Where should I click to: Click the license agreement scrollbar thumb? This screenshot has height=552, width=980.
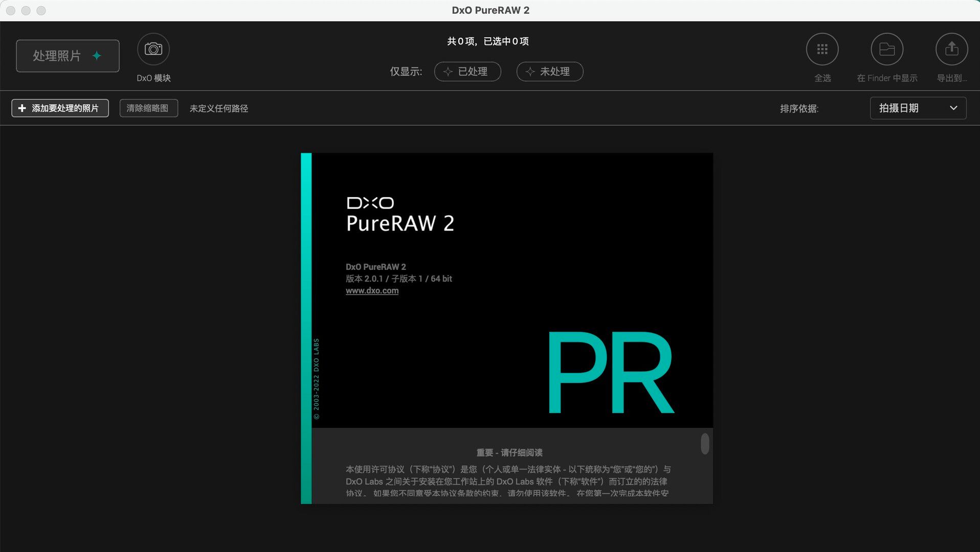tap(705, 444)
